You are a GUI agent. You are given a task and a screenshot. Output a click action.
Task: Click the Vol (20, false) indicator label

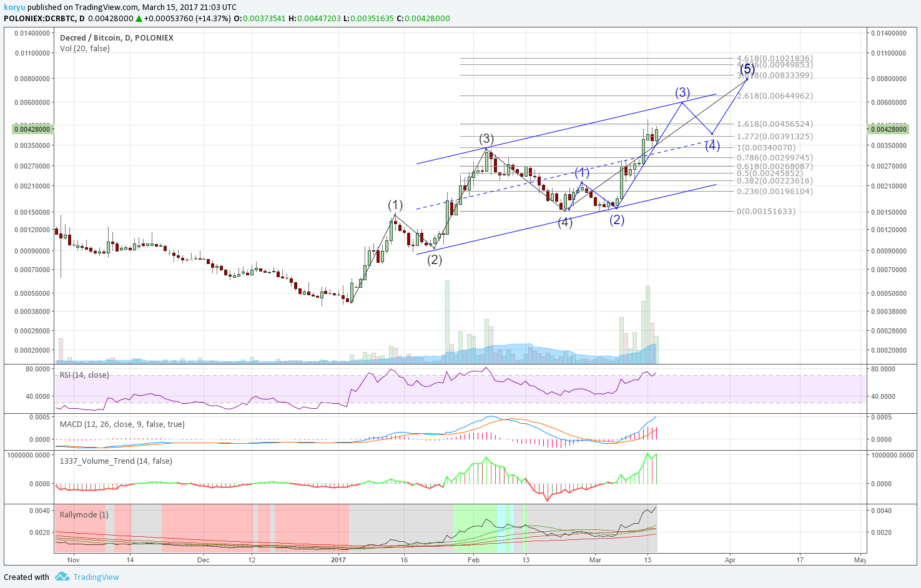pos(85,48)
